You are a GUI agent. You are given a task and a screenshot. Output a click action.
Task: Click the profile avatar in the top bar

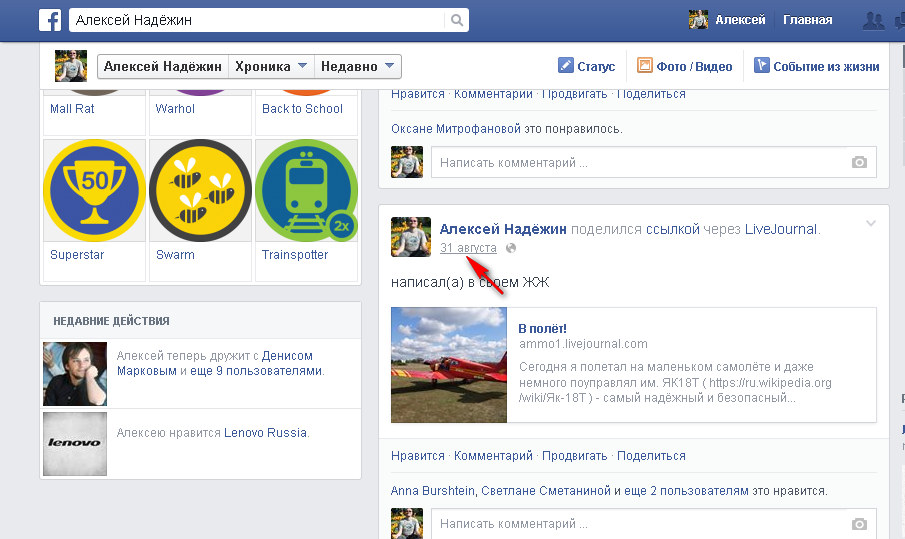(x=698, y=20)
